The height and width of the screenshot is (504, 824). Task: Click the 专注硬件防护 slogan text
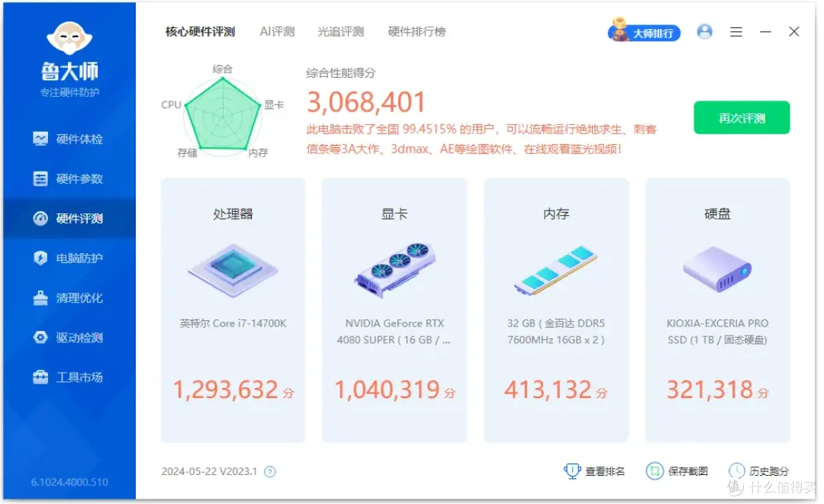(x=69, y=93)
